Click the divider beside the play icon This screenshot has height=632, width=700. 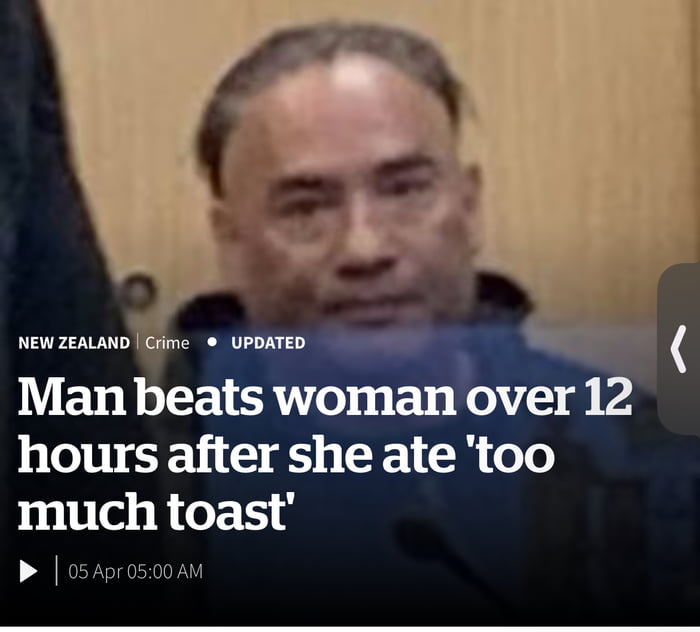57,570
